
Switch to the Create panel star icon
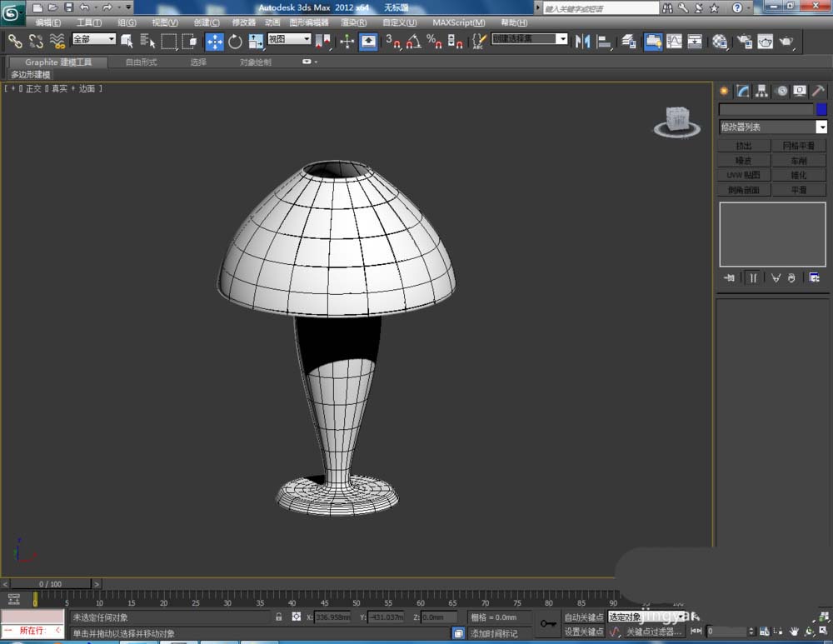724,91
